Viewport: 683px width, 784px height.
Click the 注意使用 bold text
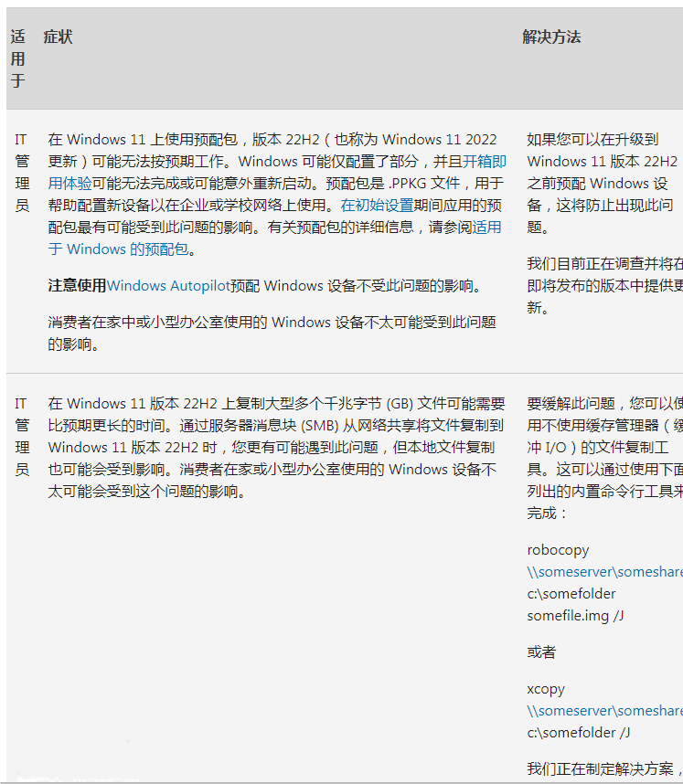point(77,285)
